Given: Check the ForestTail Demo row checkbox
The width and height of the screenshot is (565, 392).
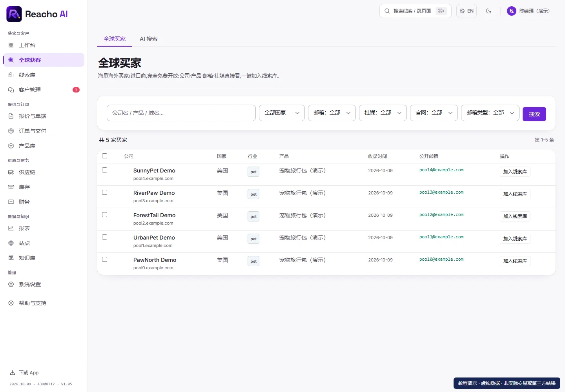Looking at the screenshot, I should (x=105, y=215).
